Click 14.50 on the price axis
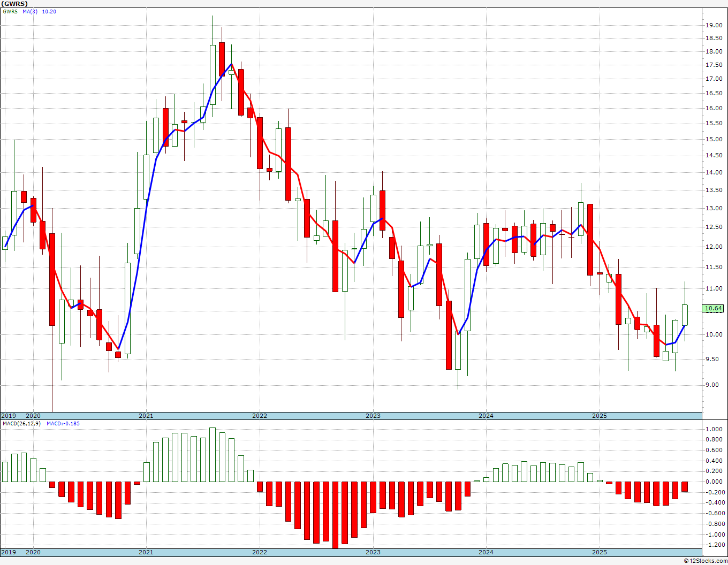728x565 pixels. coord(713,156)
